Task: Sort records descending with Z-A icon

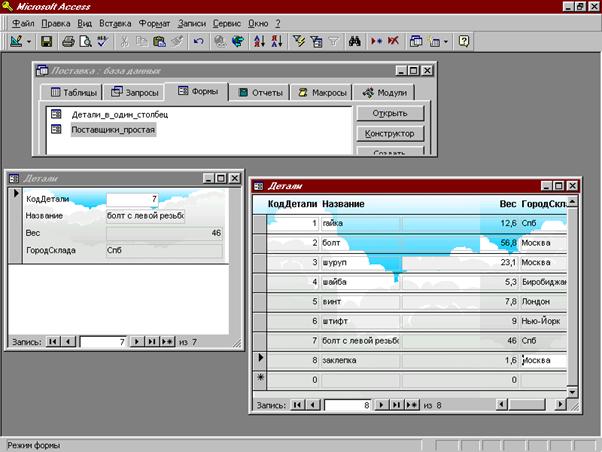Action: tap(277, 41)
